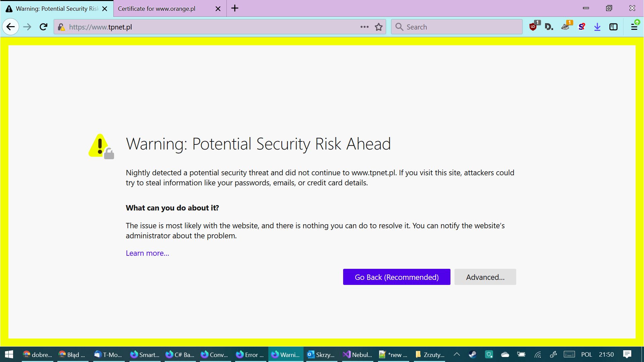644x362 pixels.
Task: Bookmark this page with the star icon
Action: (379, 27)
